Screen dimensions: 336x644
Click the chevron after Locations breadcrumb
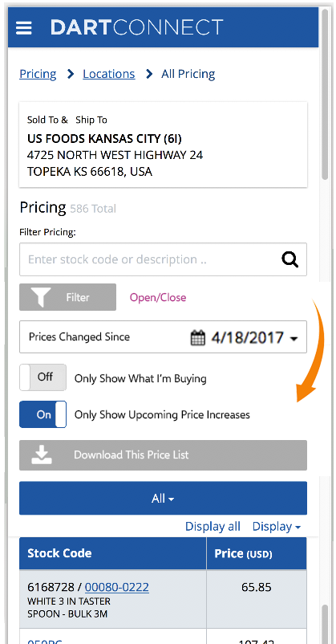[149, 74]
